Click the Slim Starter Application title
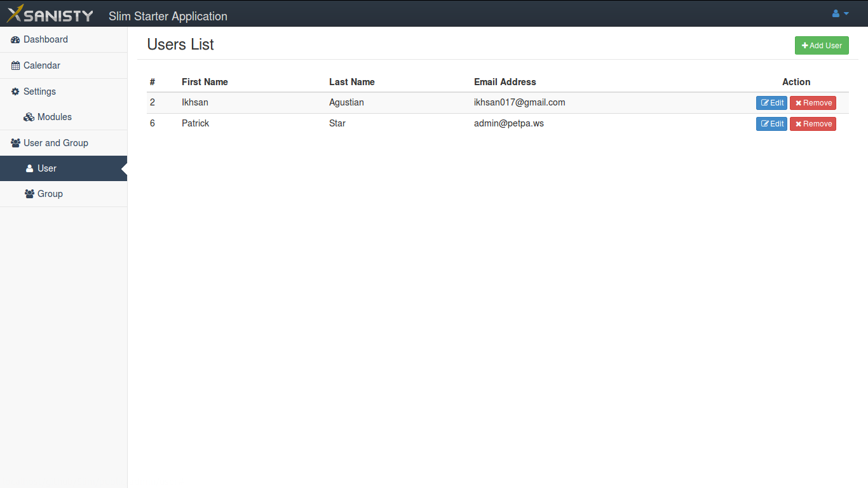This screenshot has height=488, width=868. (168, 16)
